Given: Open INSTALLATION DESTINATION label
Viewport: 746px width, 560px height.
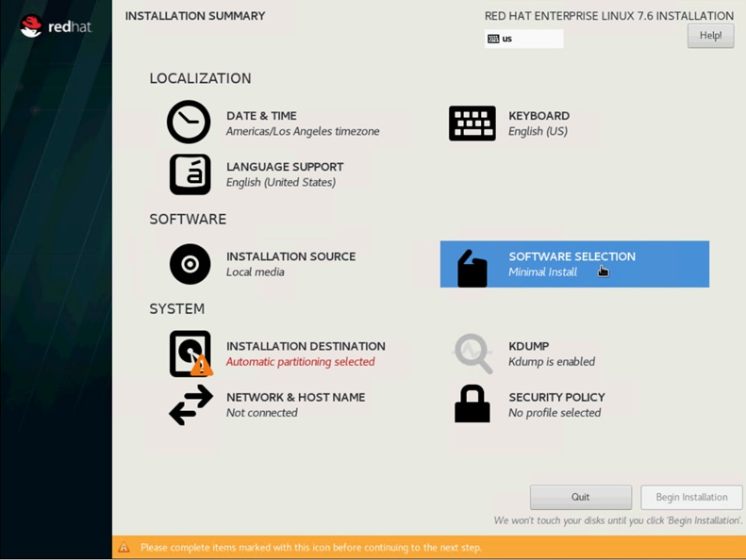Looking at the screenshot, I should coord(306,346).
